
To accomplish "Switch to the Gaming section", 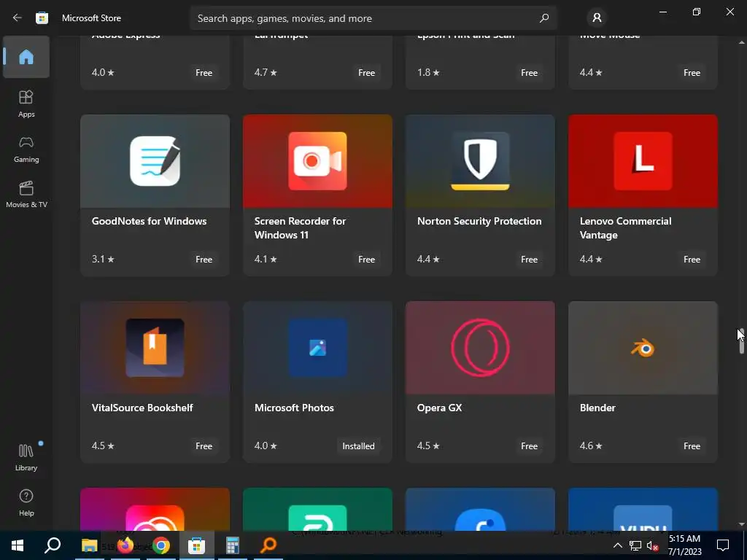I will click(x=26, y=149).
